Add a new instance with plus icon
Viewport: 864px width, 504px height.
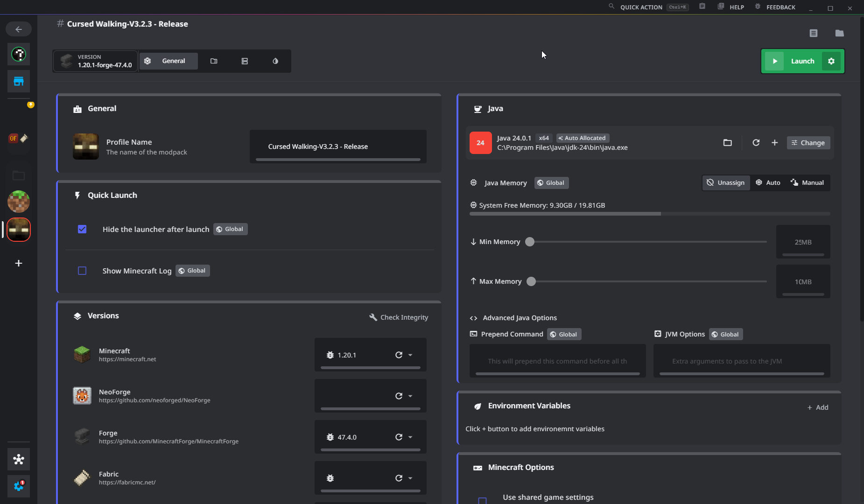[19, 263]
